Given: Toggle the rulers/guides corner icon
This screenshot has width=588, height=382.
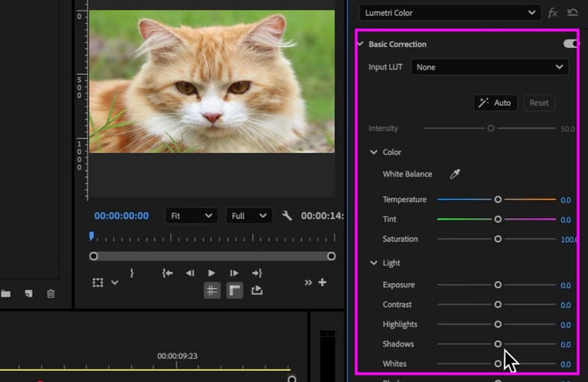Looking at the screenshot, I should pyautogui.click(x=234, y=290).
